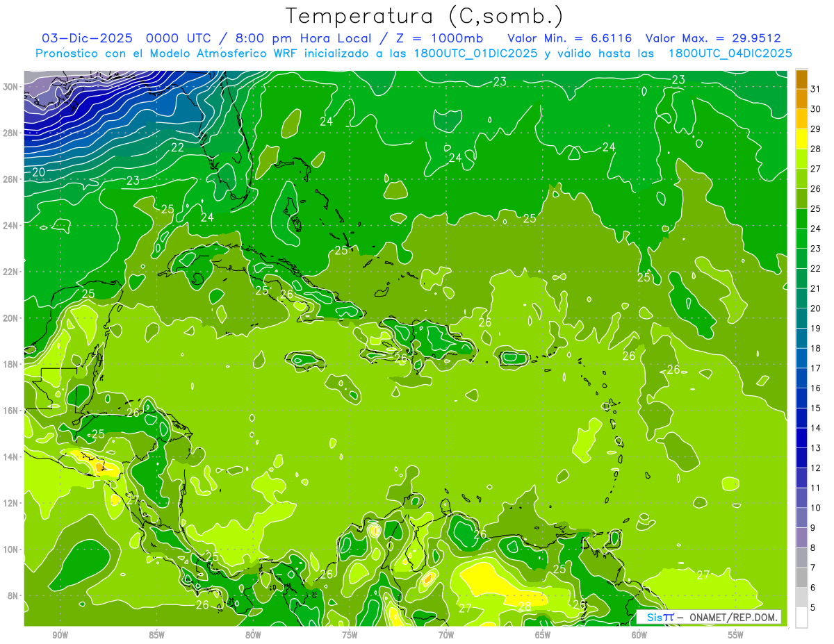Click the latitude label 26N

point(10,179)
